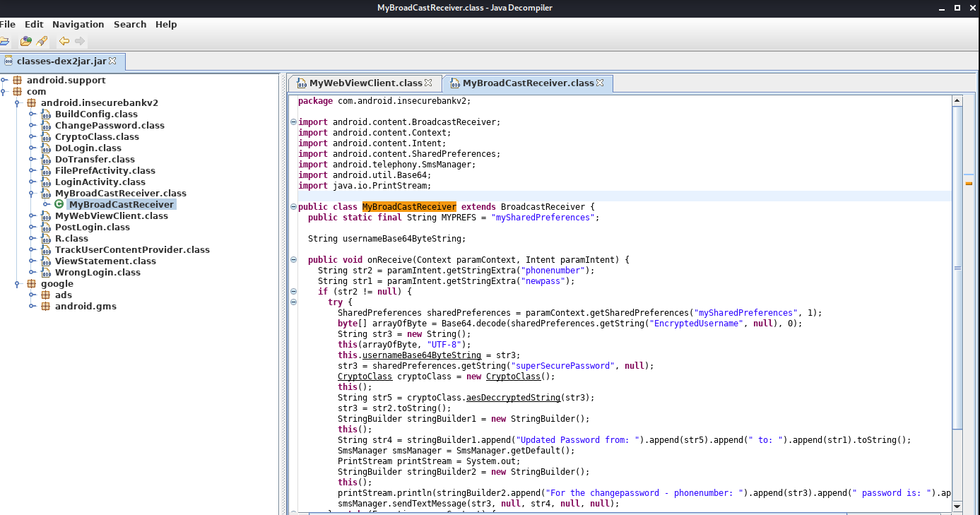Start a search with the wand toolbar icon
The image size is (980, 515).
[x=42, y=41]
